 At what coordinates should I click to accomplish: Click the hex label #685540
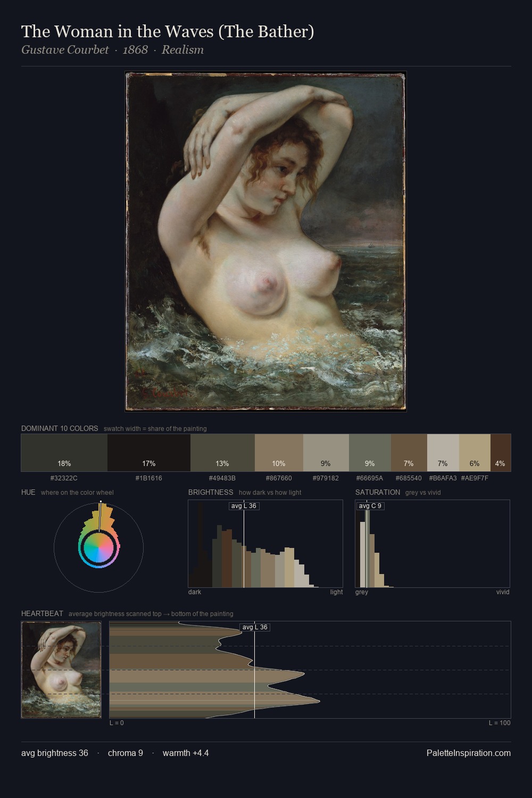[409, 478]
